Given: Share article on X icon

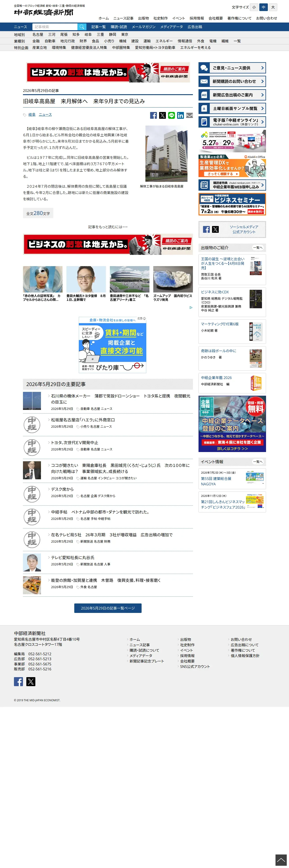Looking at the screenshot, I should [x=163, y=115].
